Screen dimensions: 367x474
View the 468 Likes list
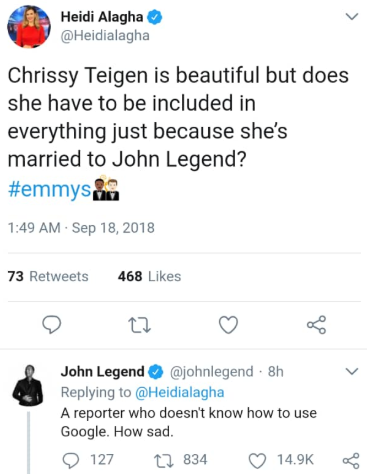pos(149,276)
